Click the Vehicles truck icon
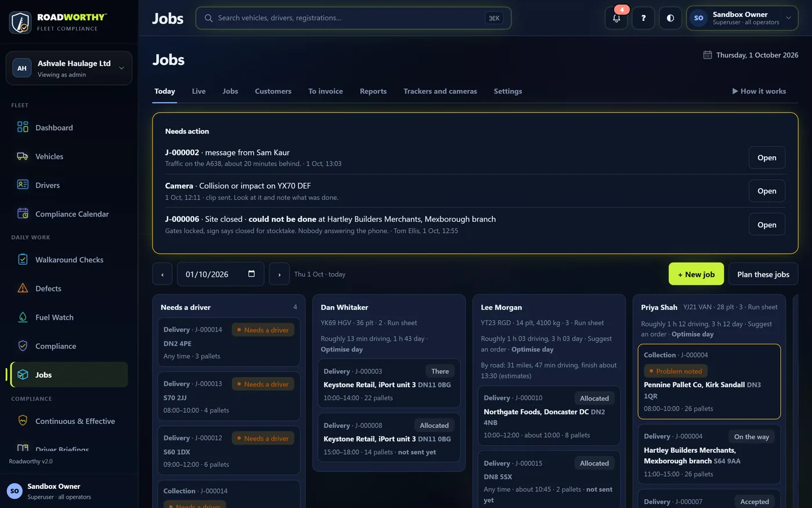The height and width of the screenshot is (508, 812). click(x=23, y=156)
